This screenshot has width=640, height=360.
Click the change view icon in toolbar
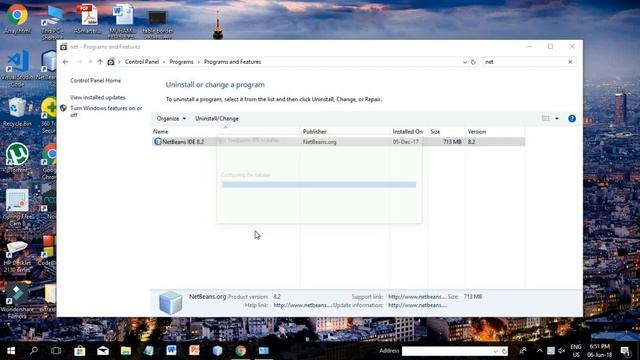[545, 118]
